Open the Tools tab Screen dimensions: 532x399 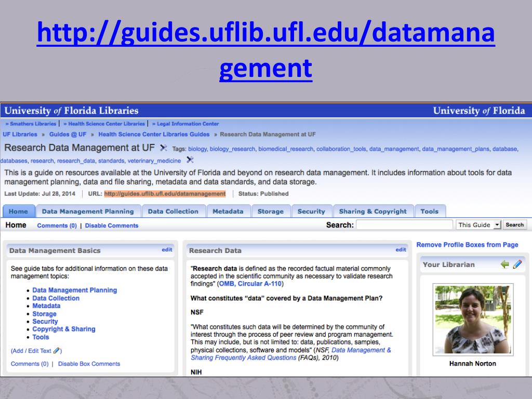point(430,211)
